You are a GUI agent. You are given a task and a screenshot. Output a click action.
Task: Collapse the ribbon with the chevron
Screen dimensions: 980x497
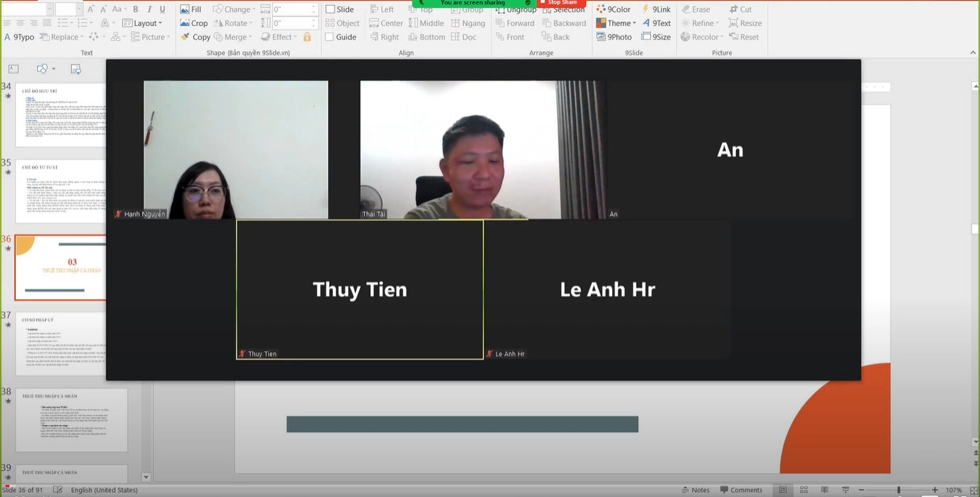(x=972, y=53)
